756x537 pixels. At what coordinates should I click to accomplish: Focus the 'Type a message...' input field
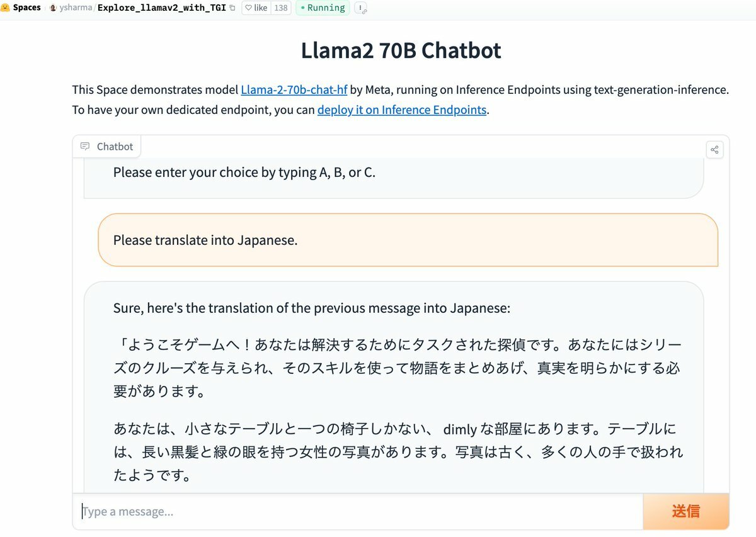coord(358,511)
